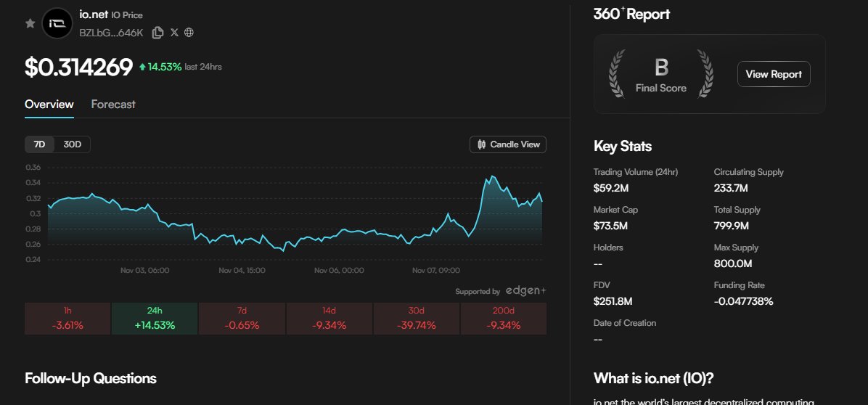Switch chart range to 7D
Image resolution: width=868 pixels, height=405 pixels.
pyautogui.click(x=40, y=144)
